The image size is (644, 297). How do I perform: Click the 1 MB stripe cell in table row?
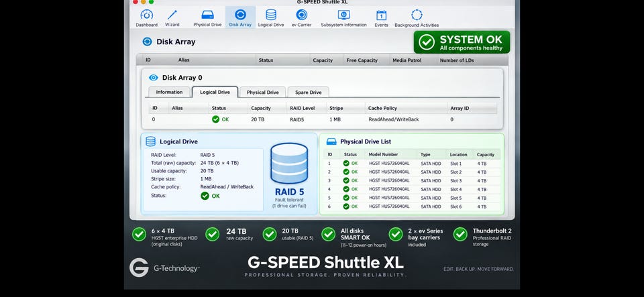335,119
